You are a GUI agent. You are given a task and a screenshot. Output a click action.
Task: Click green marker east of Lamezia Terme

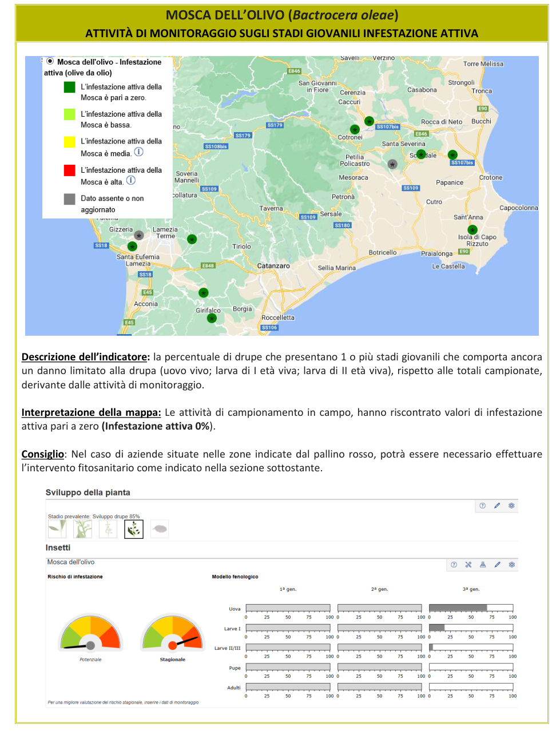[x=192, y=239]
